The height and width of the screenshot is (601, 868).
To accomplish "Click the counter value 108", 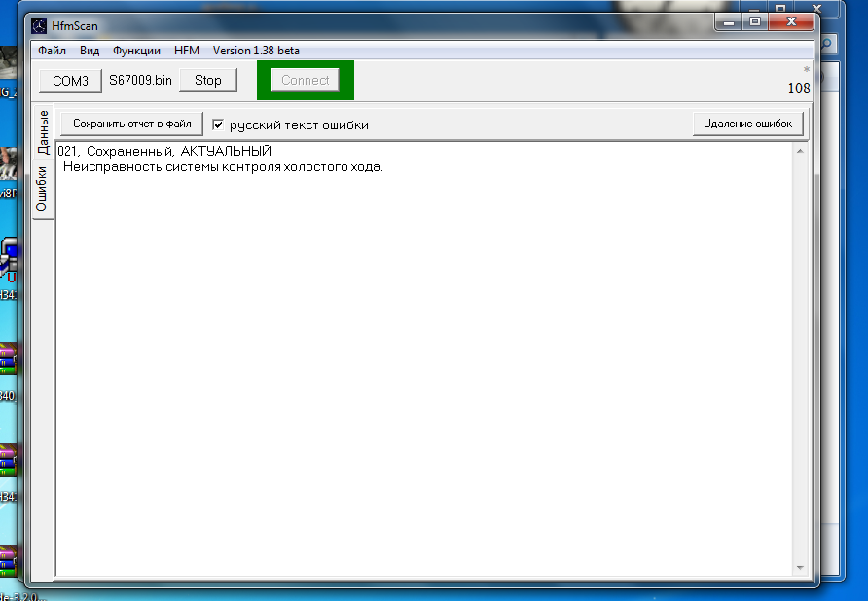I will (799, 88).
